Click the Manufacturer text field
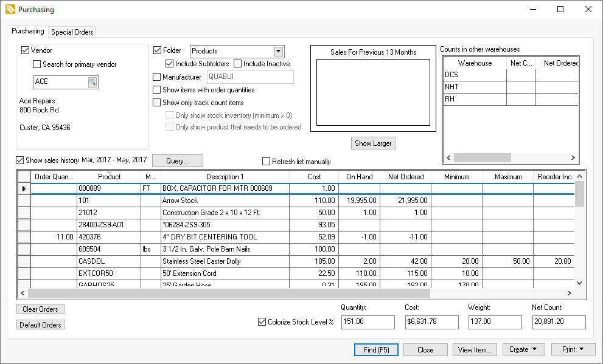Image resolution: width=603 pixels, height=364 pixels. coord(250,77)
